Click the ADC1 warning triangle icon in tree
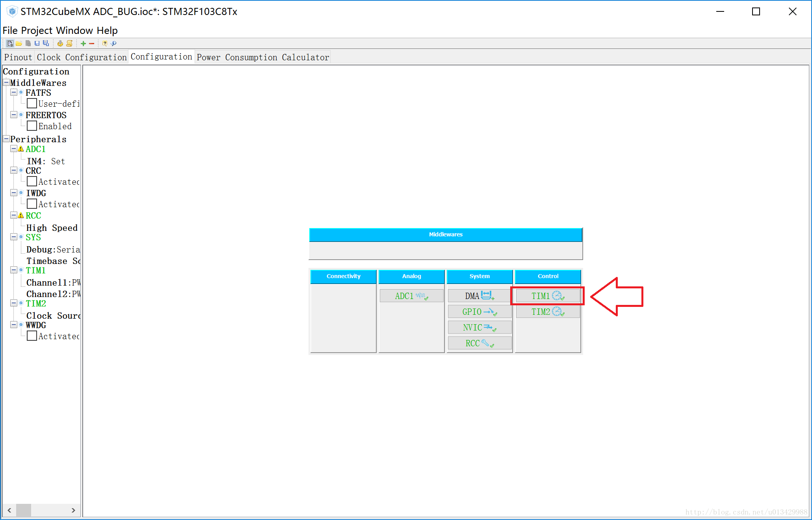 (21, 149)
